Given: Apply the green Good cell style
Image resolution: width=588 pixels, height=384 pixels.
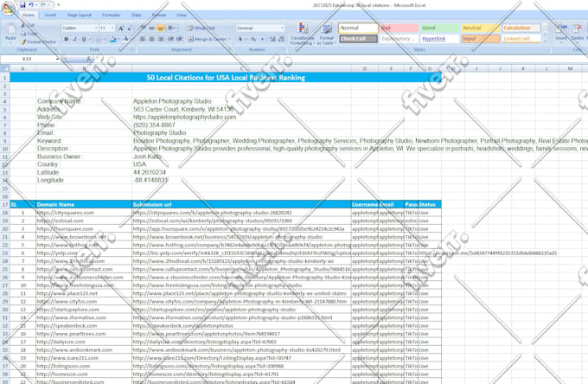Looking at the screenshot, I should click(439, 29).
